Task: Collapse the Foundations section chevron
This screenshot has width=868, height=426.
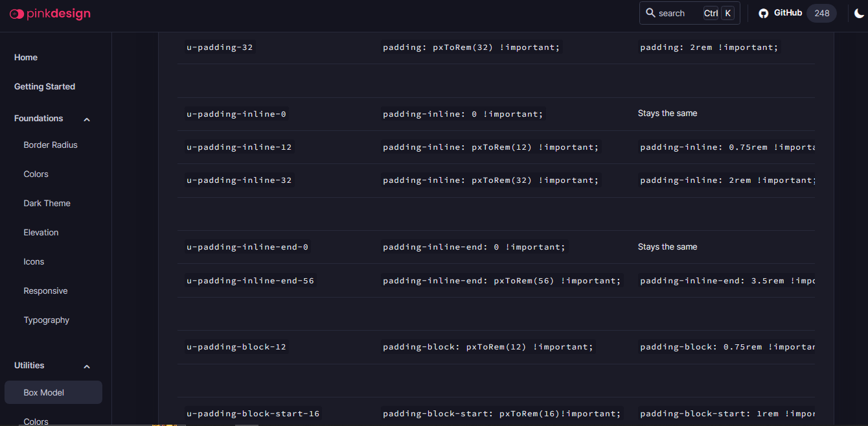Action: (x=87, y=119)
